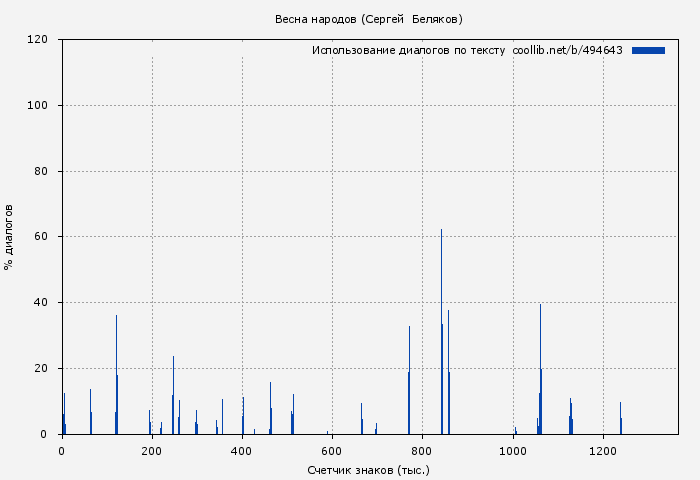Click the y-axis tick label 120
Screen dimensions: 700x480
pyautogui.click(x=39, y=40)
